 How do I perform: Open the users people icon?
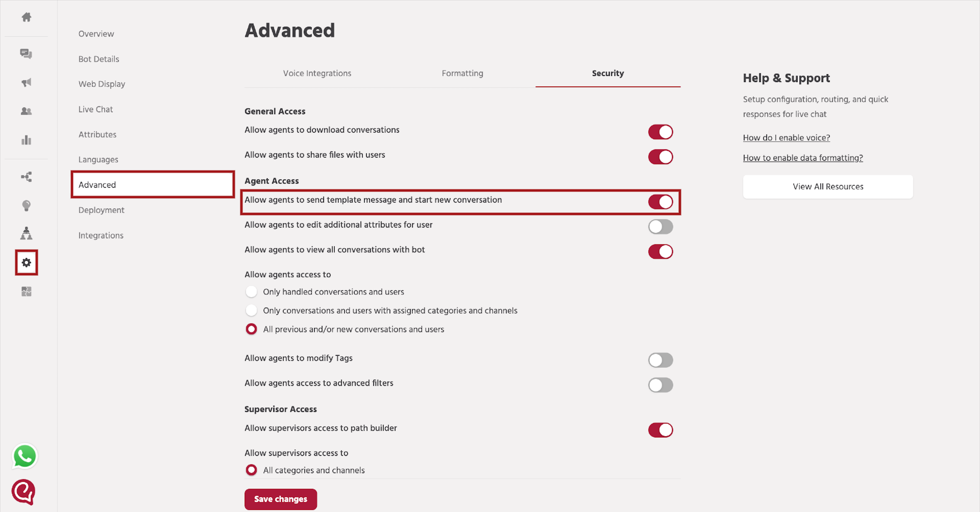click(26, 111)
